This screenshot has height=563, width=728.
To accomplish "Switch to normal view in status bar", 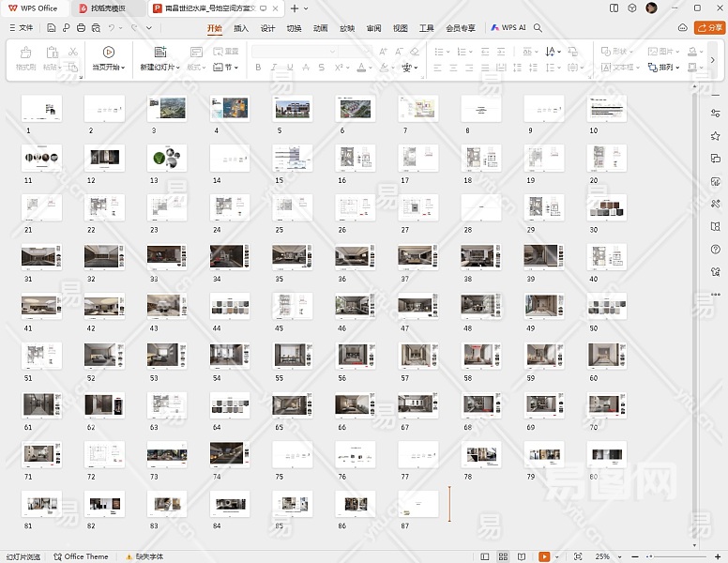I will pyautogui.click(x=486, y=556).
